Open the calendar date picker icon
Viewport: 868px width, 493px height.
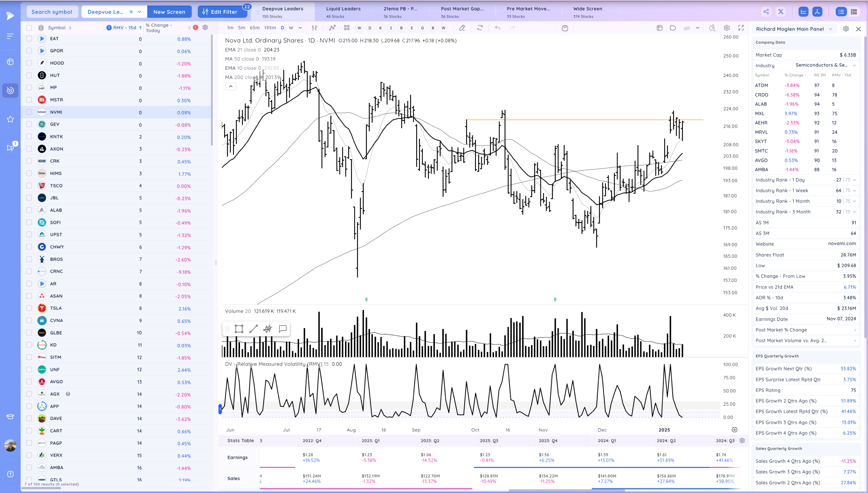tap(565, 28)
